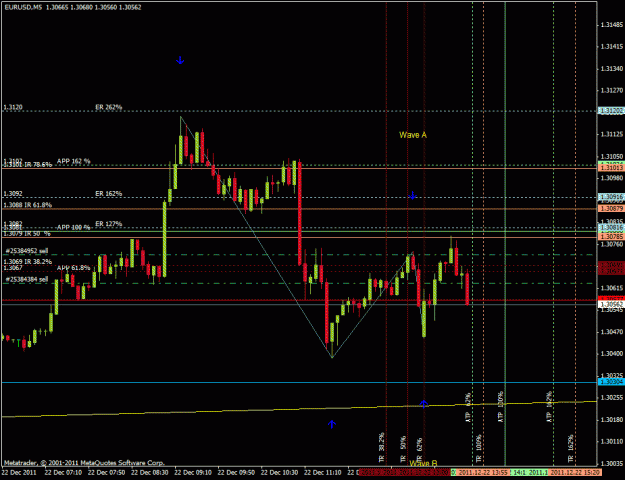Select the '#25384384 sell' order label

tap(27, 279)
